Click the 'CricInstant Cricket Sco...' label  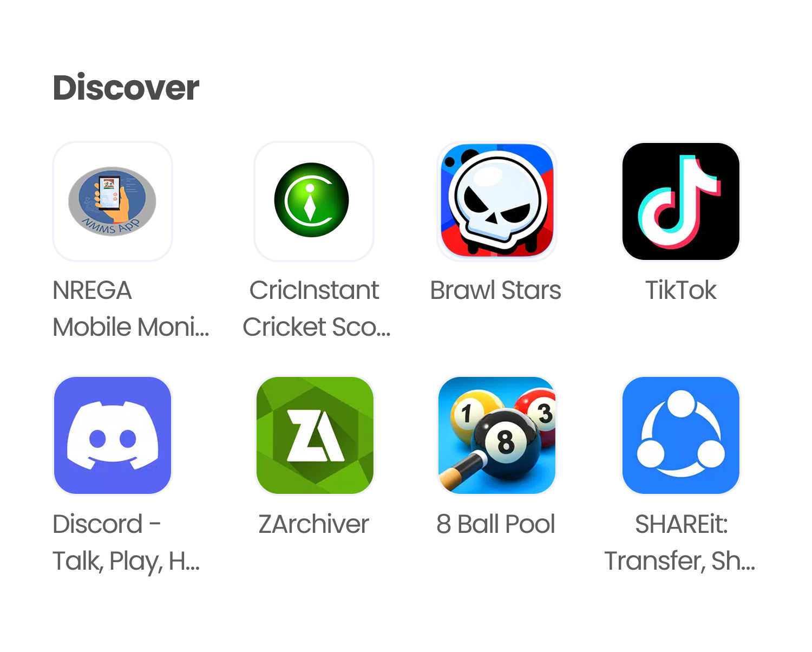(316, 309)
